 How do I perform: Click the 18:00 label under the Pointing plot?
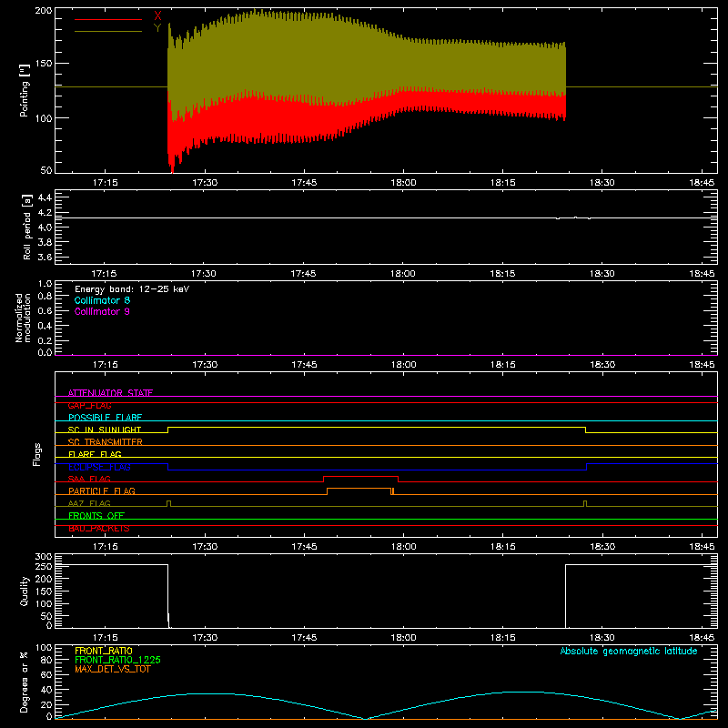[x=403, y=183]
